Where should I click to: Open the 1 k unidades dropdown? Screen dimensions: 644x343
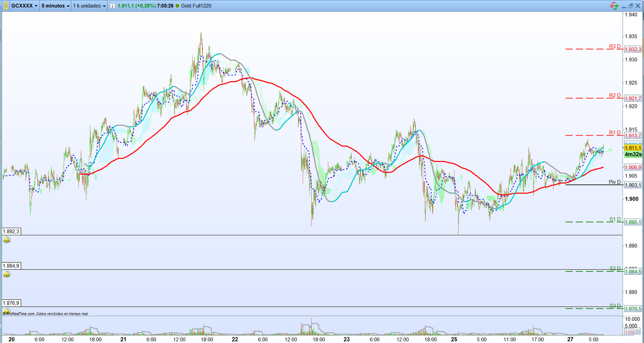[90, 6]
